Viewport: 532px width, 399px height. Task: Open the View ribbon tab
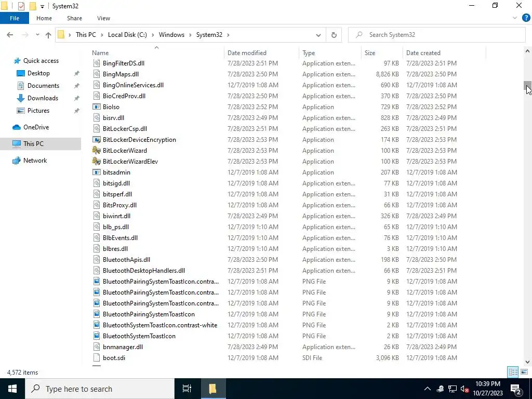tap(103, 18)
